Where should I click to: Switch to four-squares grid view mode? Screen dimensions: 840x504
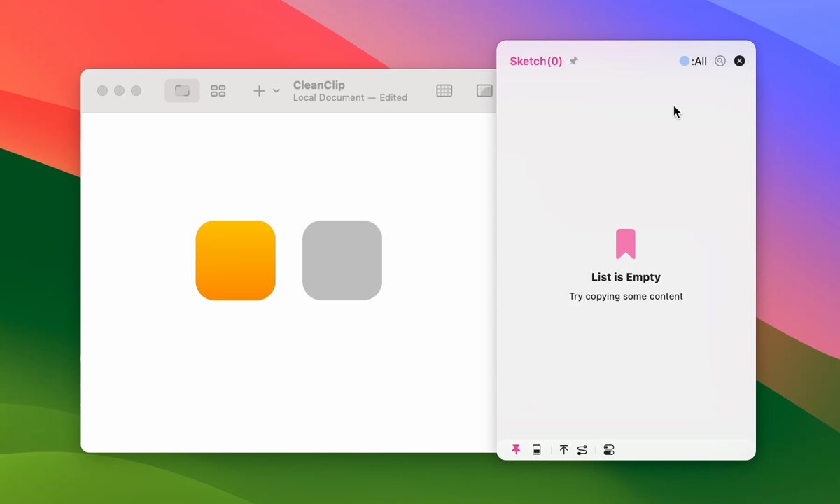pos(218,91)
